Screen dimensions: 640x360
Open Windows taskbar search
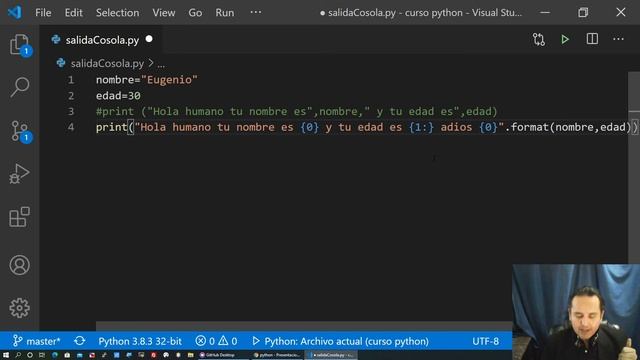pos(18,355)
